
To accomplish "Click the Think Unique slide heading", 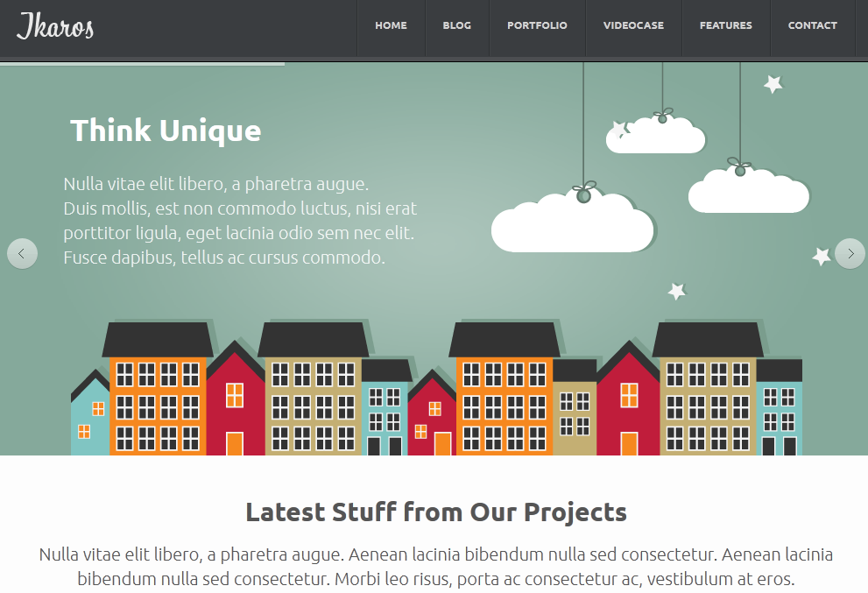I will pyautogui.click(x=166, y=131).
